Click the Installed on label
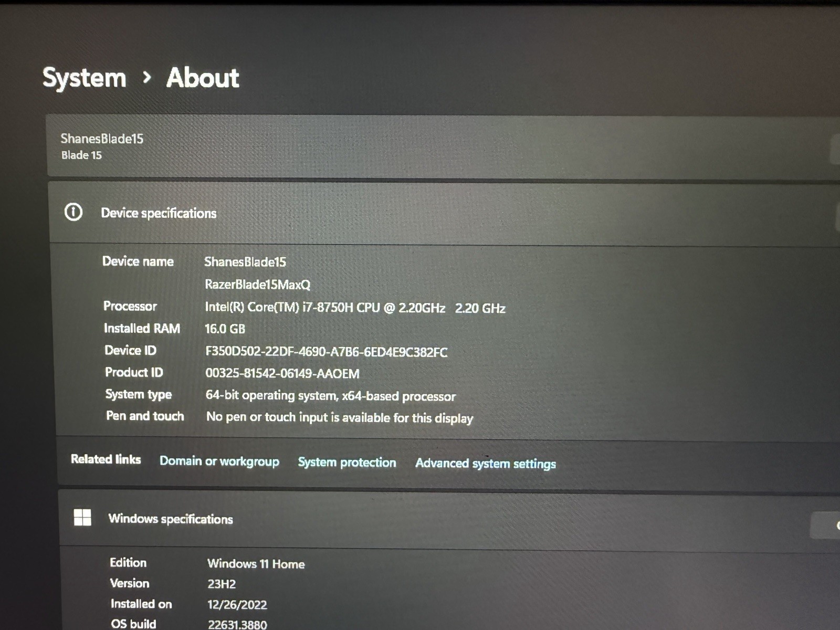 pyautogui.click(x=141, y=604)
